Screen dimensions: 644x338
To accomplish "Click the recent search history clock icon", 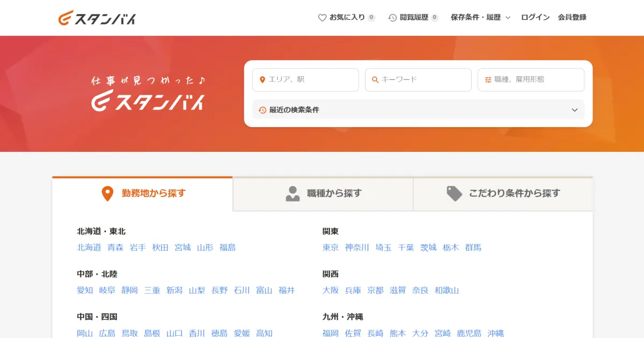I will pyautogui.click(x=262, y=110).
